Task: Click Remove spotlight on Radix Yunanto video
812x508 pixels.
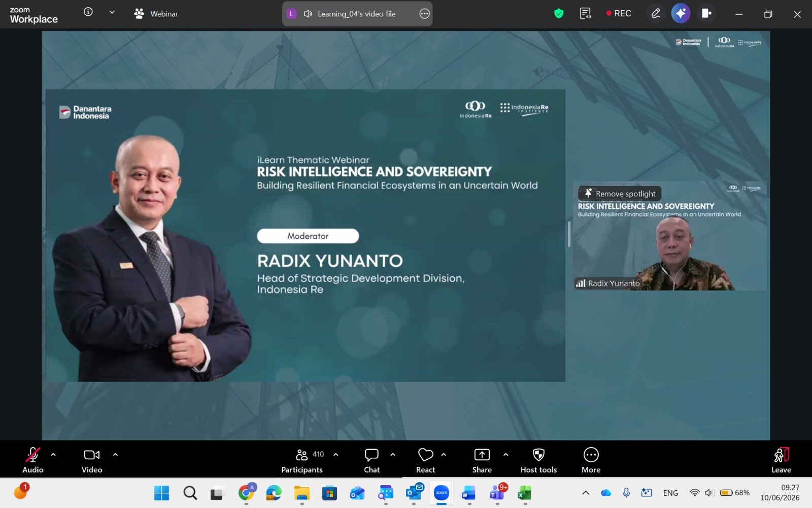Action: tap(620, 194)
